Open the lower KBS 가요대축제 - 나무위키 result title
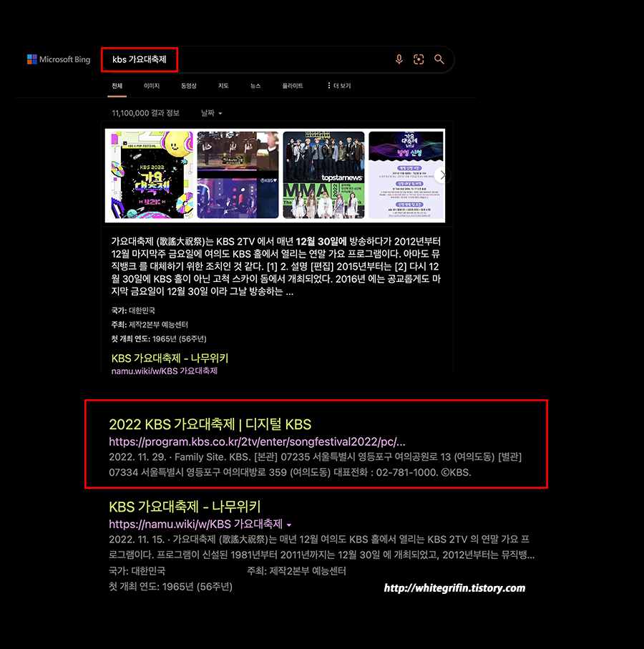 [x=185, y=507]
